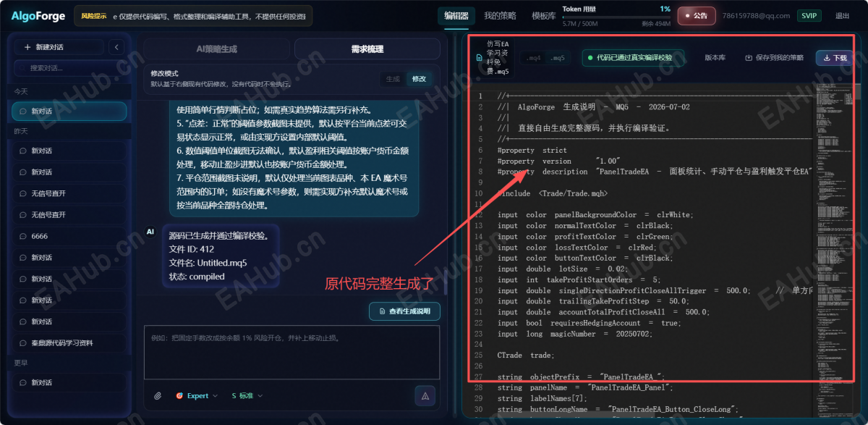Click the 昨天 group header
The image size is (868, 425).
click(x=21, y=131)
